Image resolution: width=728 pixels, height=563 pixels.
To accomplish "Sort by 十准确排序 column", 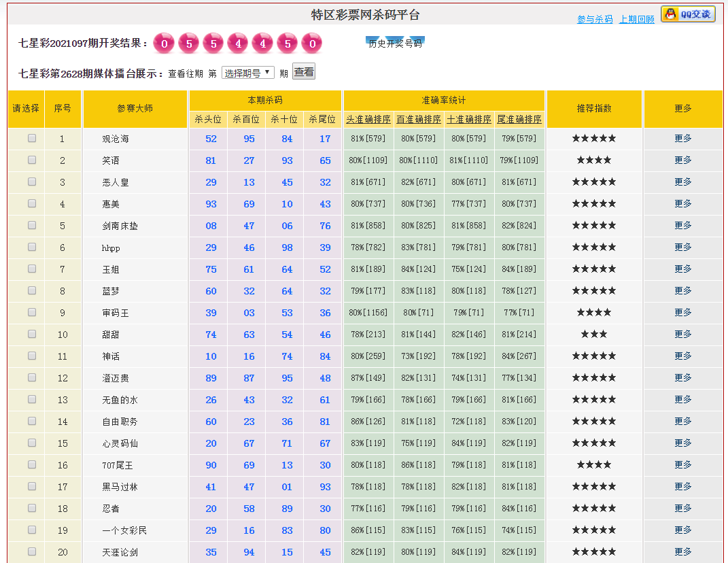I will 469,120.
